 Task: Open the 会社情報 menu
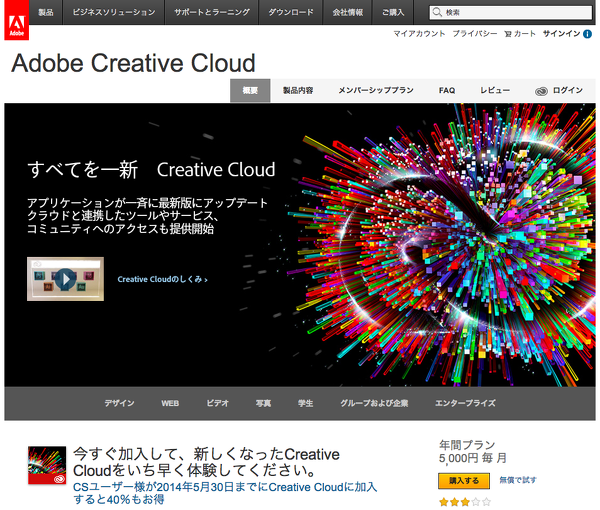[x=347, y=12]
